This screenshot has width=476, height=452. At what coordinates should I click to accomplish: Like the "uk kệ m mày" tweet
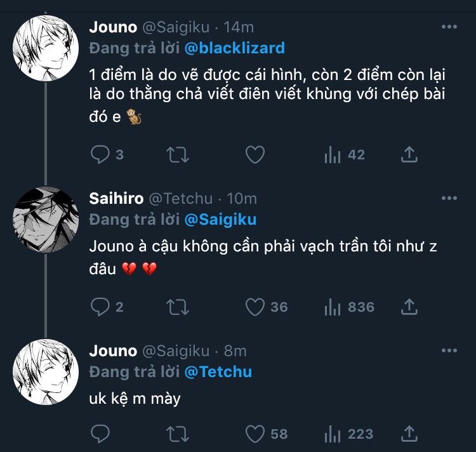(255, 434)
